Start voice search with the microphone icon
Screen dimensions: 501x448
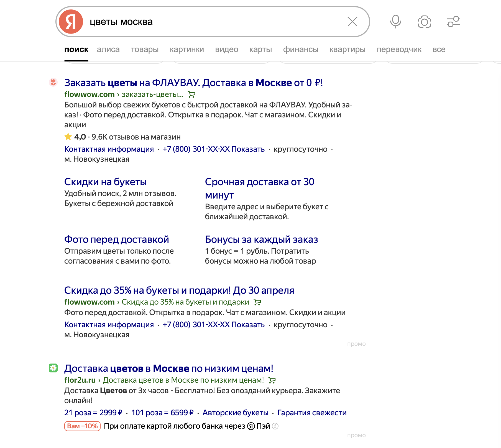[395, 22]
